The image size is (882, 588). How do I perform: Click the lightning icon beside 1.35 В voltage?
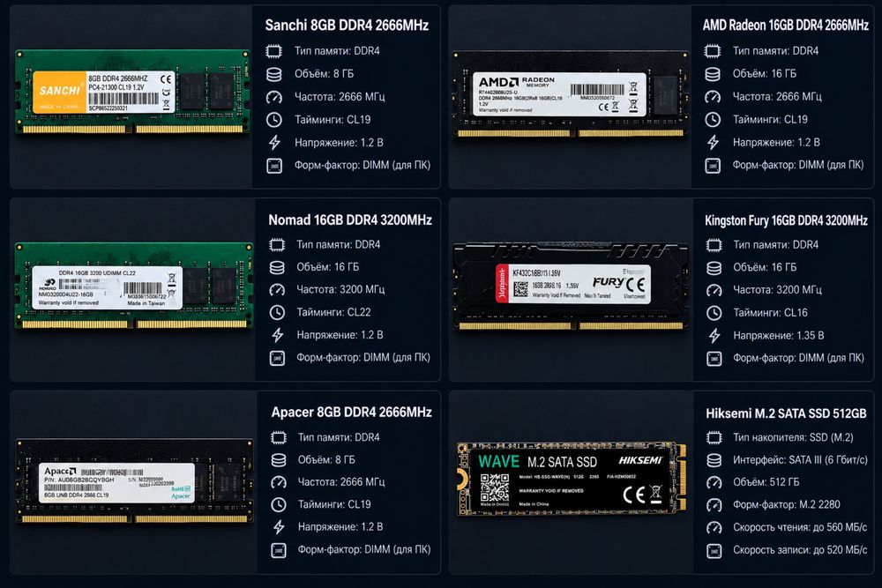click(x=714, y=336)
